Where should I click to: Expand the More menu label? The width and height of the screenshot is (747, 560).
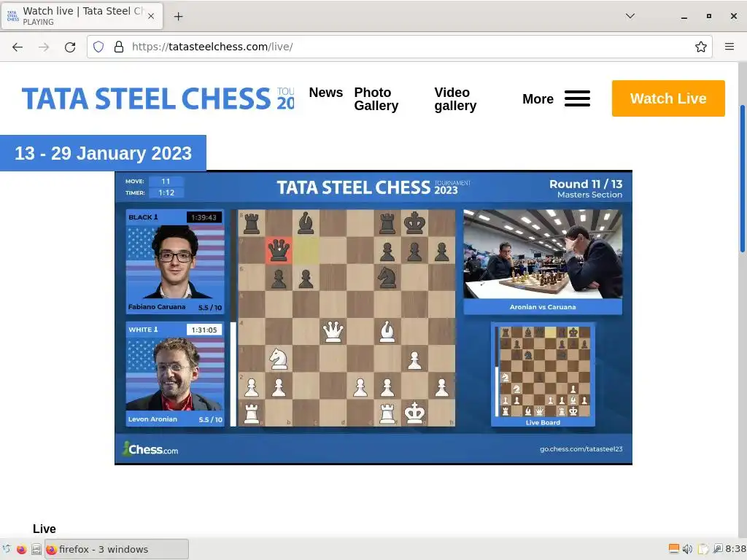538,99
